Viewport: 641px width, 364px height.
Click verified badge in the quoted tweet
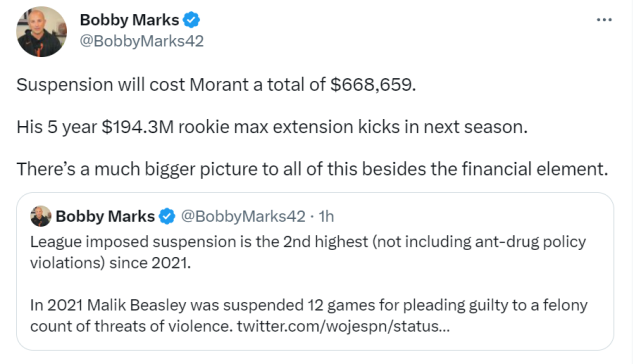(167, 216)
